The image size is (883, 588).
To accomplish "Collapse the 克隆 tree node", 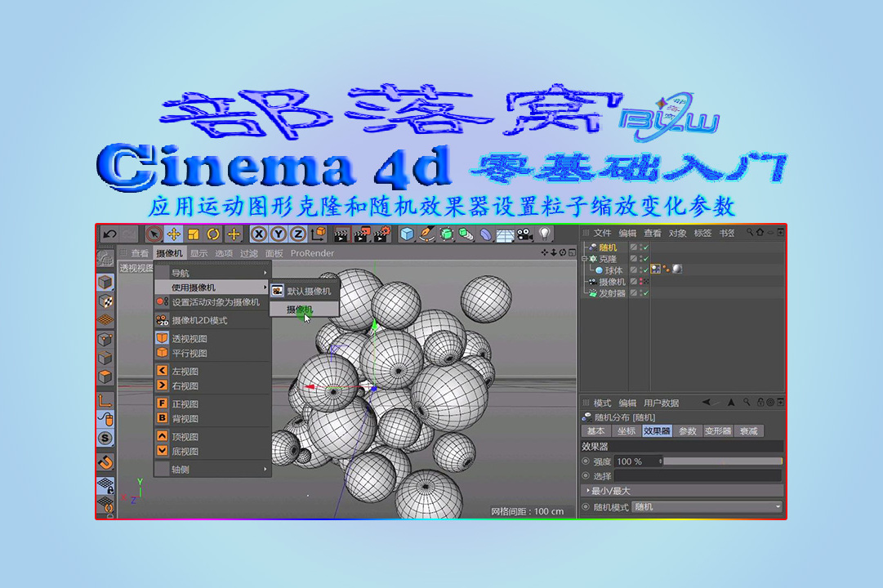I will click(x=585, y=259).
